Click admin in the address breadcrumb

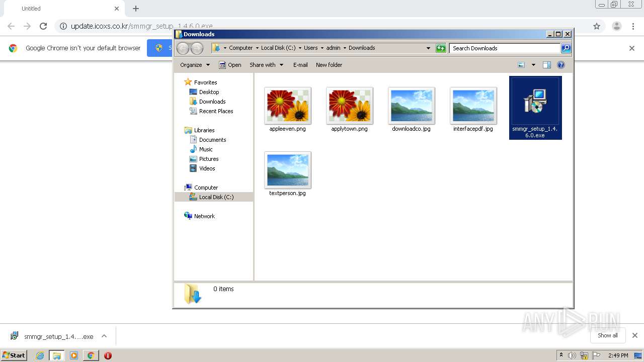tap(333, 48)
